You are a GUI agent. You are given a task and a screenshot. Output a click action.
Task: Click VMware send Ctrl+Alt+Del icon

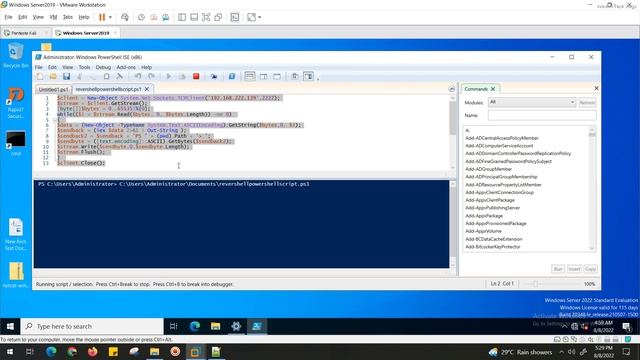(125, 17)
